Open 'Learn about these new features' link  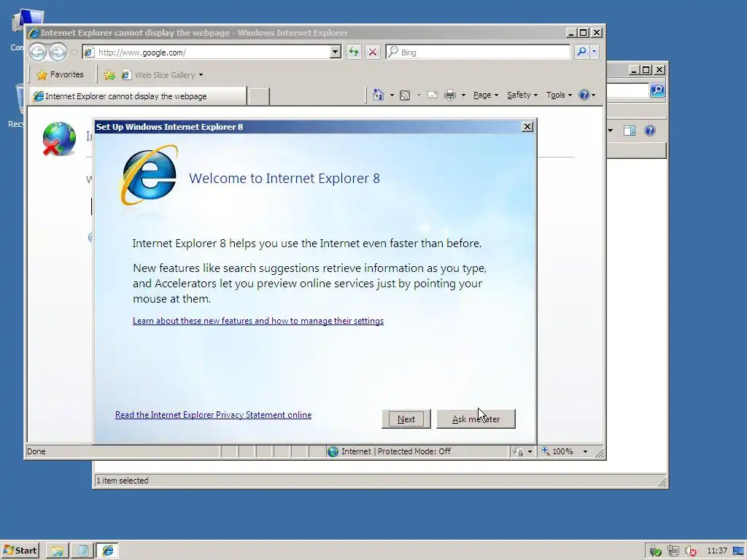[x=258, y=321]
